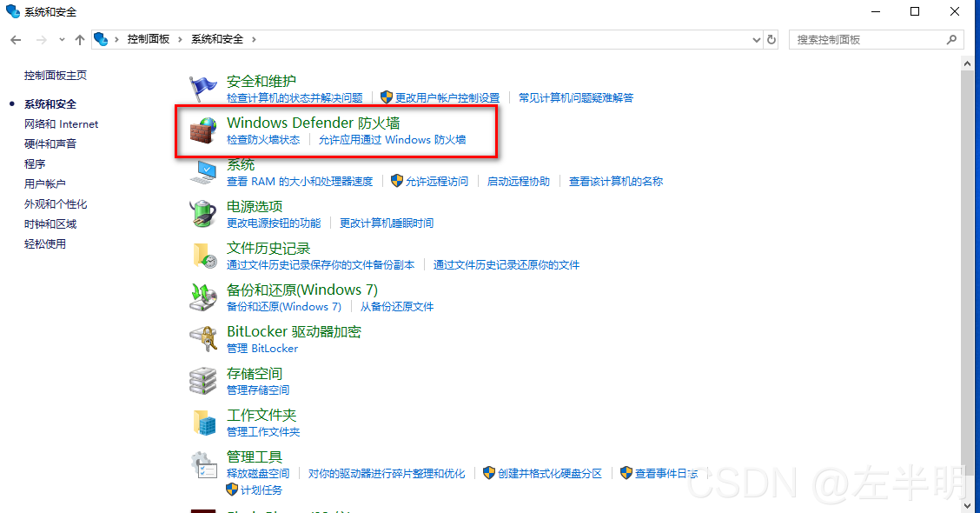980x513 pixels.
Task: Click 更改电源按钮的功能 link
Action: [273, 223]
